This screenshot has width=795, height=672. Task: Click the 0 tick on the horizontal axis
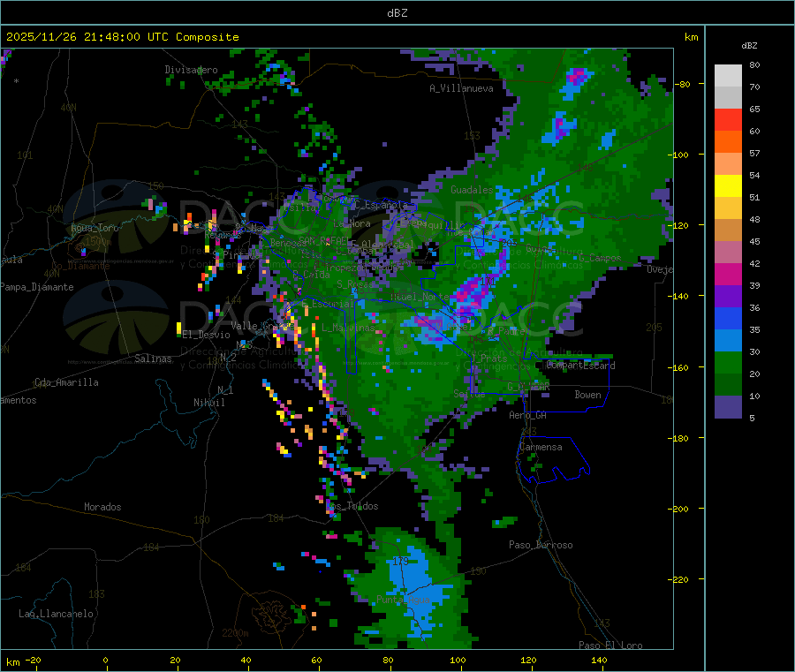(105, 660)
